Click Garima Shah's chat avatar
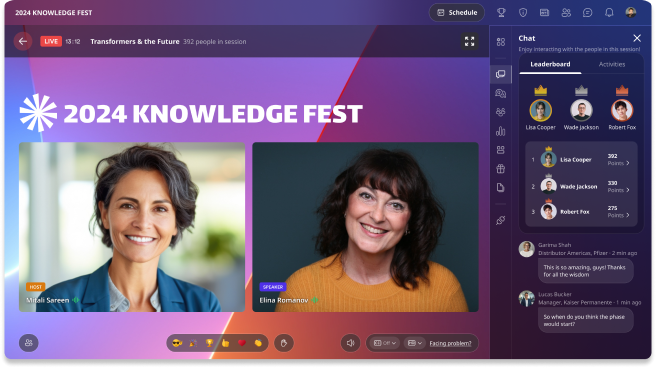Image resolution: width=656 pixels, height=368 pixels. (526, 249)
